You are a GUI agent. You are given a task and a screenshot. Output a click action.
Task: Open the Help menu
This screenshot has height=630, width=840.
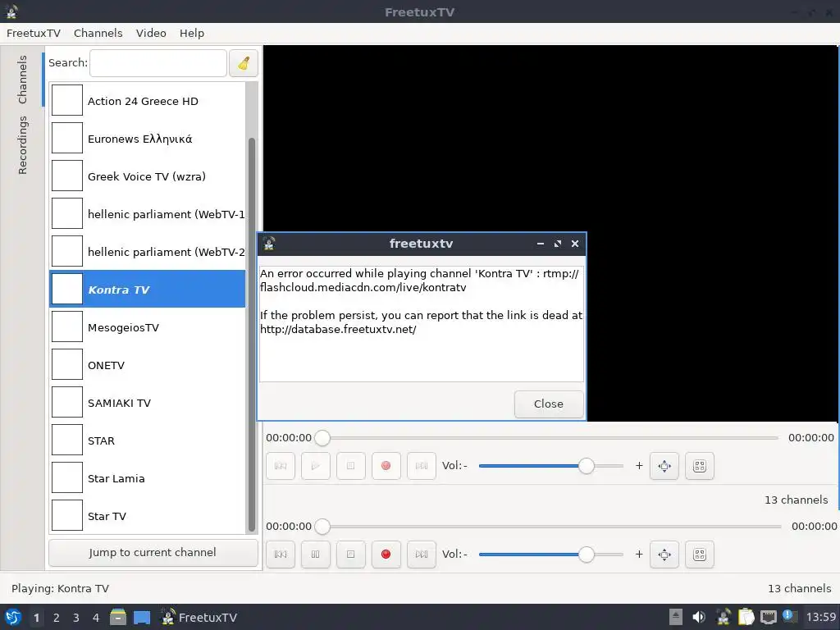pyautogui.click(x=192, y=33)
